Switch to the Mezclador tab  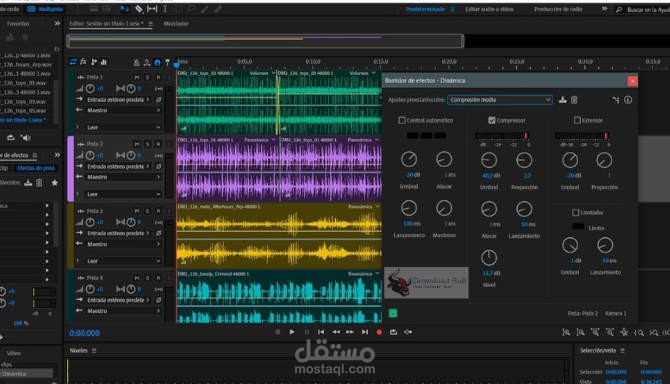(x=176, y=23)
